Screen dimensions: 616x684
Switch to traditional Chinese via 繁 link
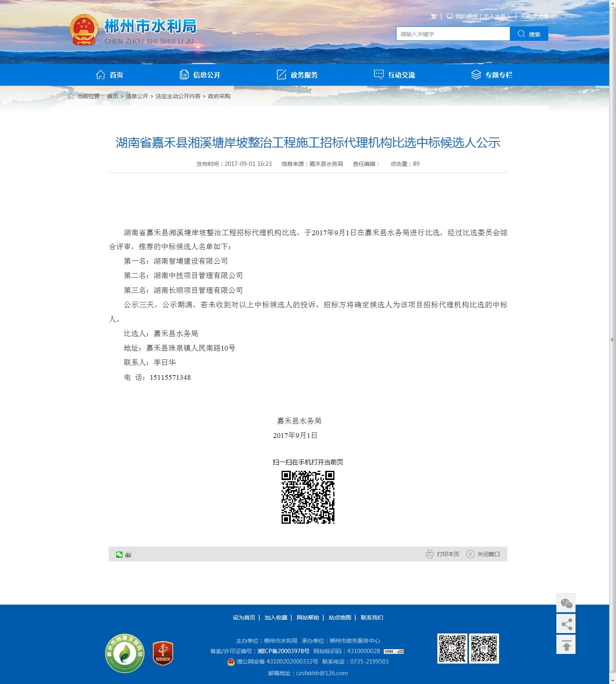click(x=434, y=16)
